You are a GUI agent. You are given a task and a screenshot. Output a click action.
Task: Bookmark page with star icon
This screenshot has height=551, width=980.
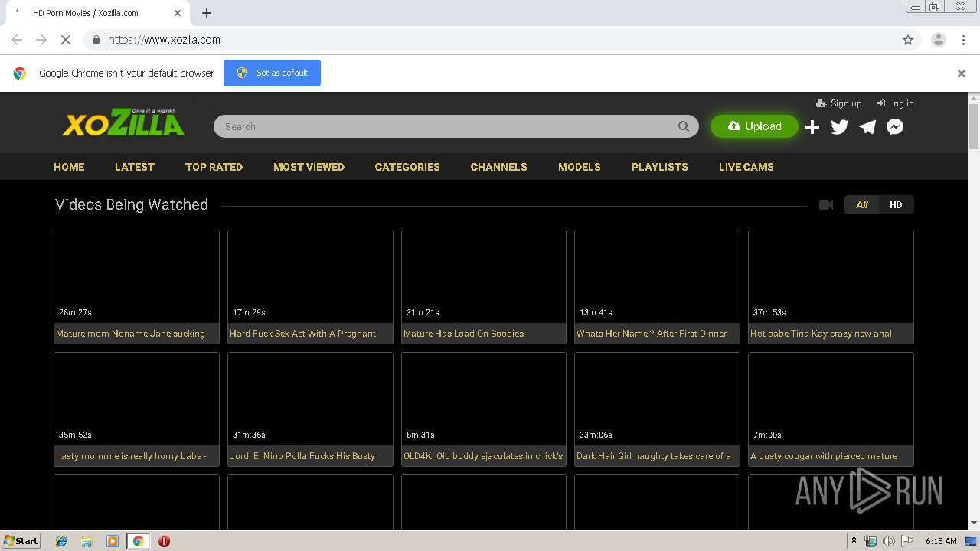coord(908,40)
